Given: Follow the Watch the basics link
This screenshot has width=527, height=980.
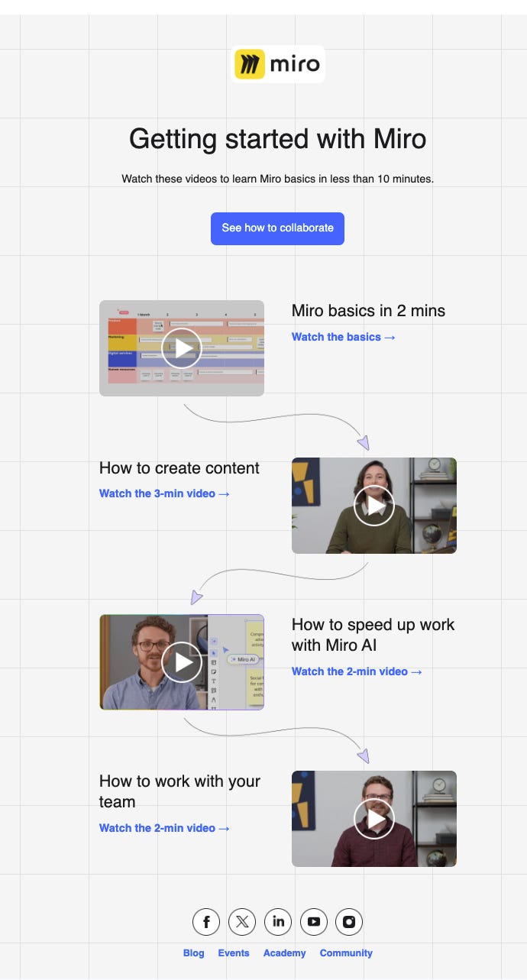Looking at the screenshot, I should tap(344, 337).
